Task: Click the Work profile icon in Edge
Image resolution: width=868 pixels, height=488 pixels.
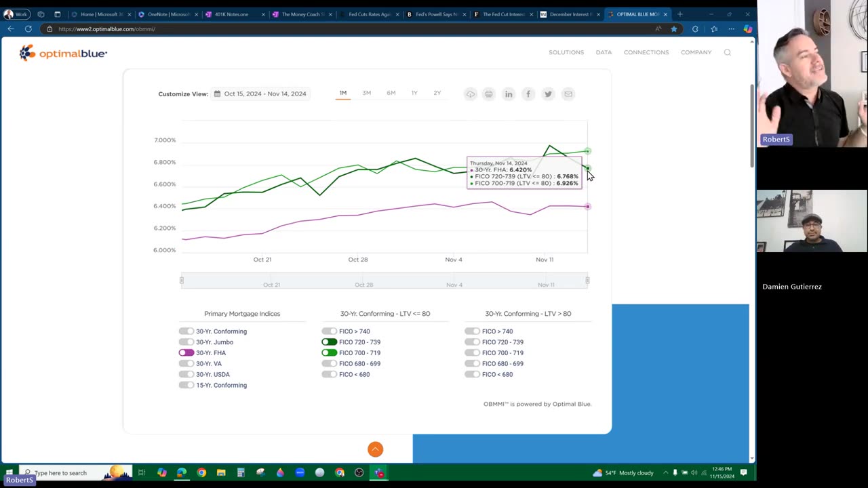Action: coord(16,14)
